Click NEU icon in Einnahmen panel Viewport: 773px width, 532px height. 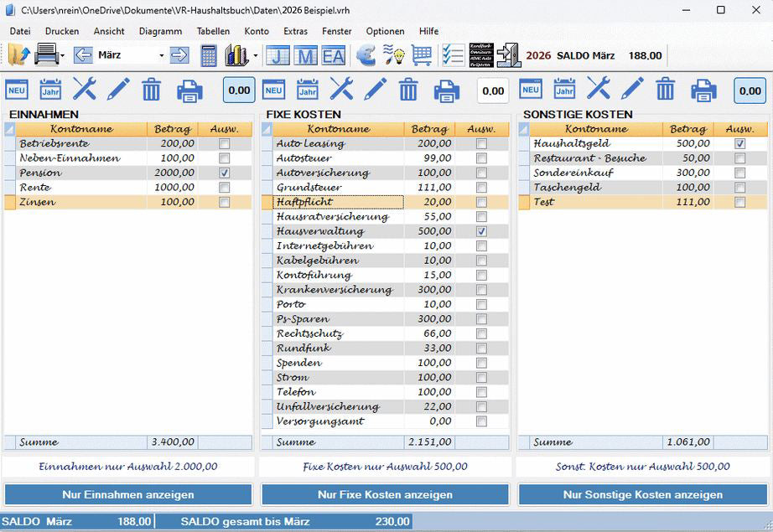(17, 90)
